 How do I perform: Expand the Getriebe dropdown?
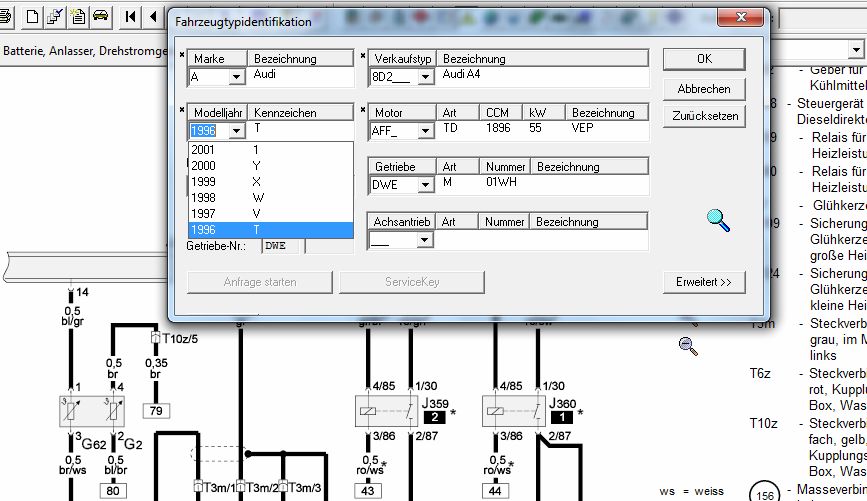point(424,185)
